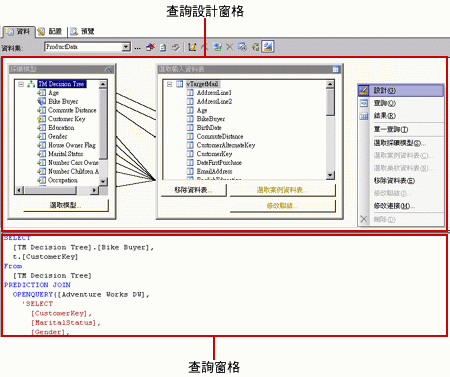Select the Age column in mining model
450x377 pixels.
[54, 93]
